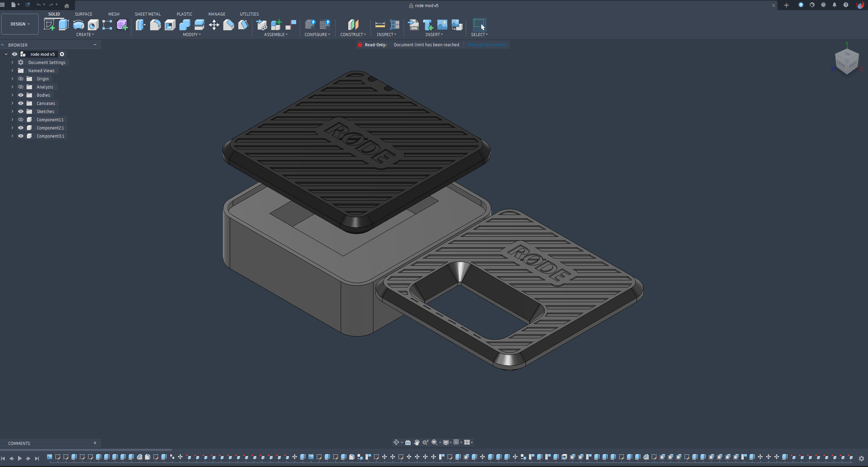Click the Joint icon in Assemble
Image resolution: width=868 pixels, height=467 pixels.
pyautogui.click(x=291, y=25)
